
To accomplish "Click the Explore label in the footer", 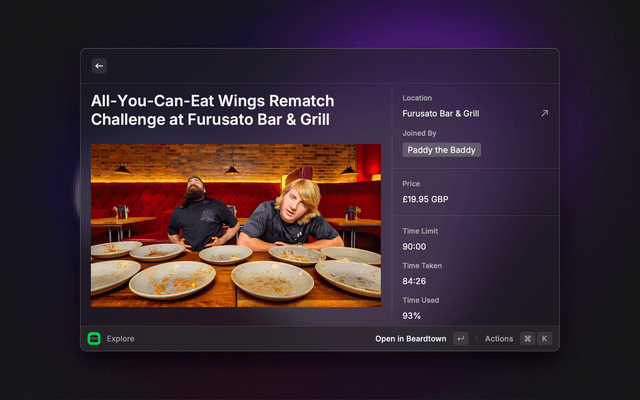I will pos(120,339).
